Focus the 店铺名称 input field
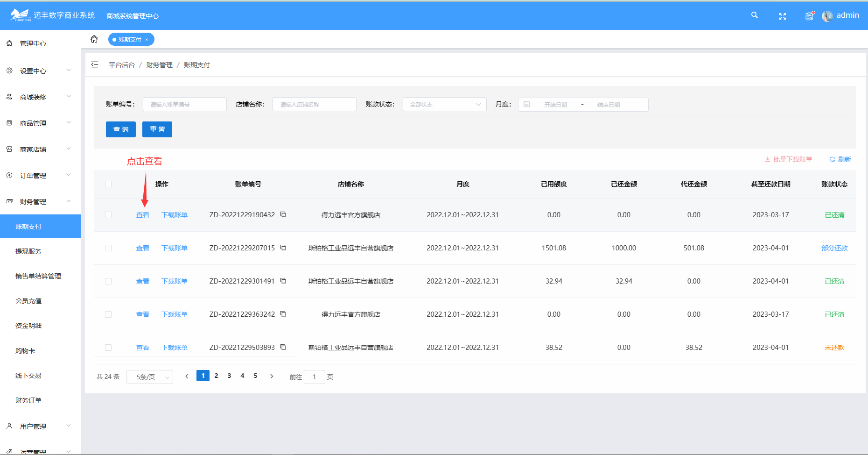Screen dimensions: 868x455 [x=315, y=104]
